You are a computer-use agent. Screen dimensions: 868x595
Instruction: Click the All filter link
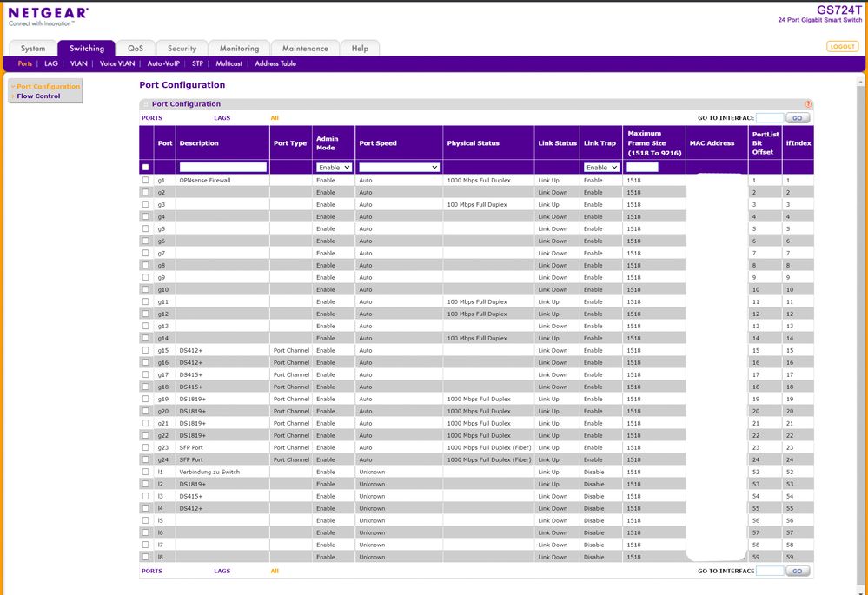[275, 117]
